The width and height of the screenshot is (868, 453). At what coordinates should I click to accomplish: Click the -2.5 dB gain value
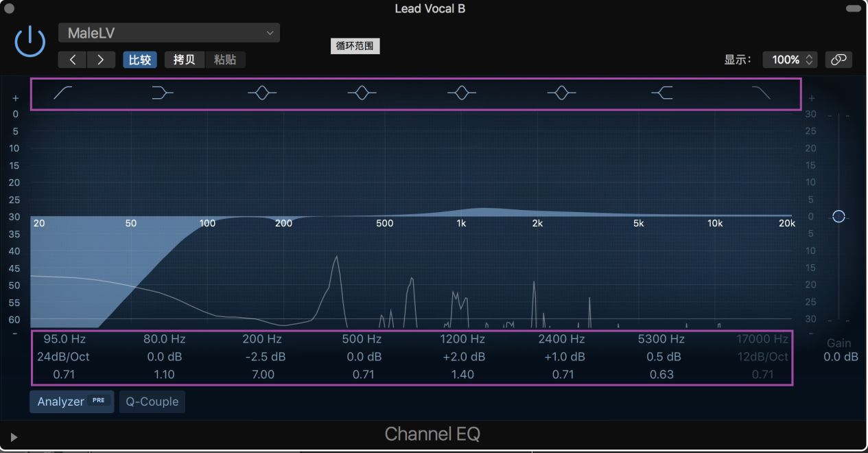(x=263, y=357)
